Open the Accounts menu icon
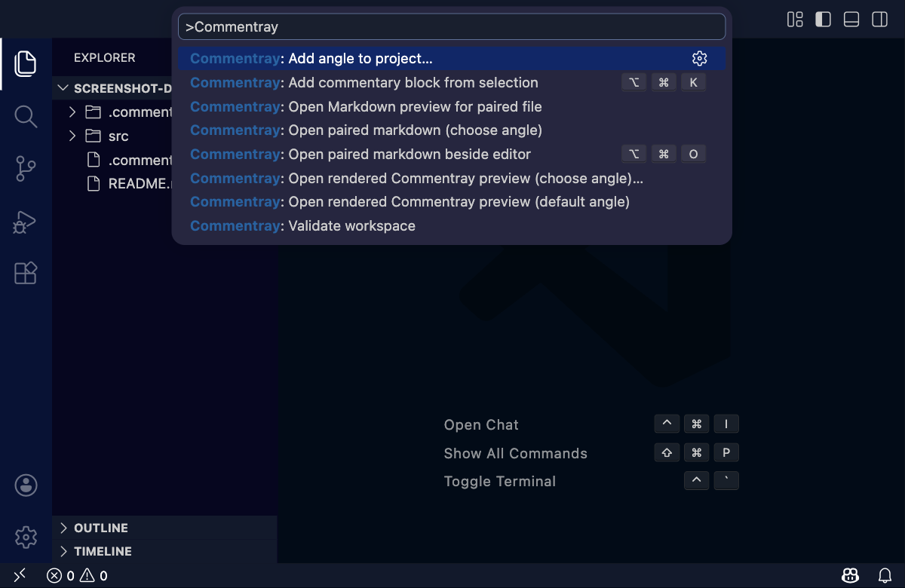The width and height of the screenshot is (905, 588). (26, 485)
